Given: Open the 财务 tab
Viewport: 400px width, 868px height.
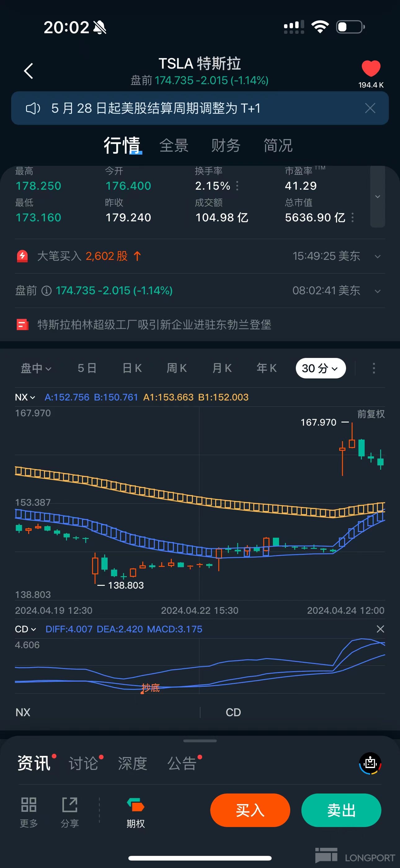Looking at the screenshot, I should click(x=226, y=146).
